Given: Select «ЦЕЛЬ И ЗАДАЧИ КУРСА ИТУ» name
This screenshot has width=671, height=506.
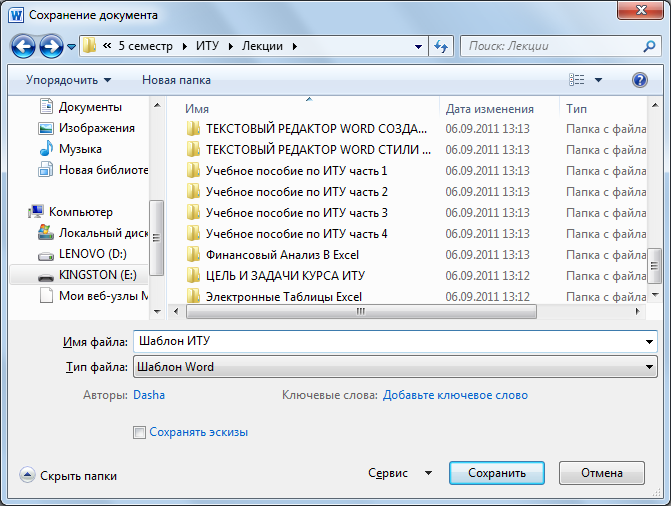Looking at the screenshot, I should pyautogui.click(x=285, y=276).
